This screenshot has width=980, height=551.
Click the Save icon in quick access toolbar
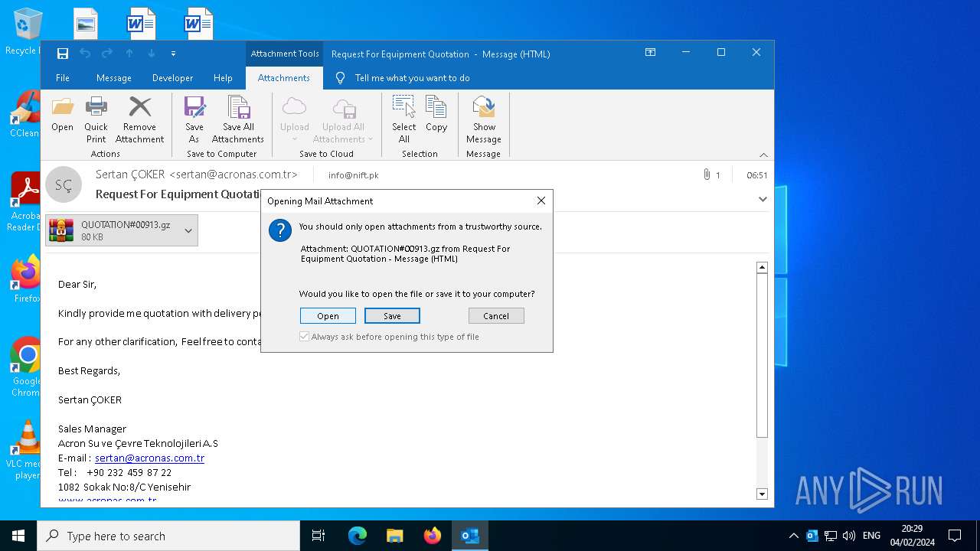click(63, 54)
